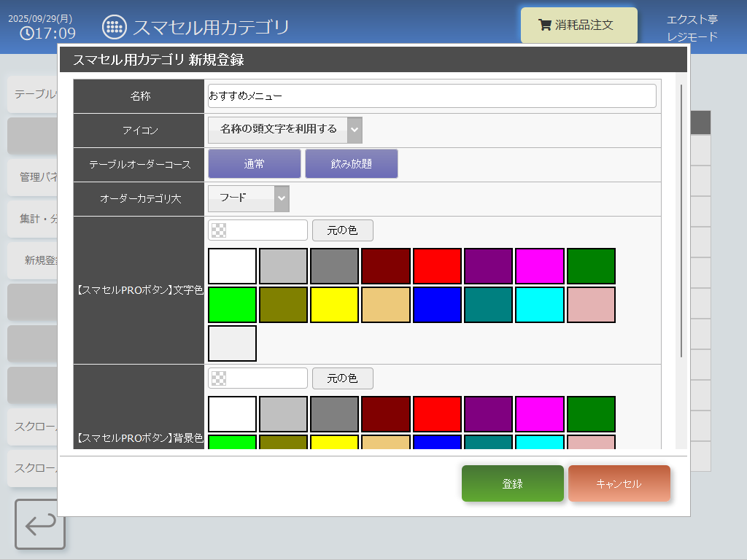Image resolution: width=747 pixels, height=560 pixels.
Task: Select the cyan text color swatch
Action: coord(540,305)
